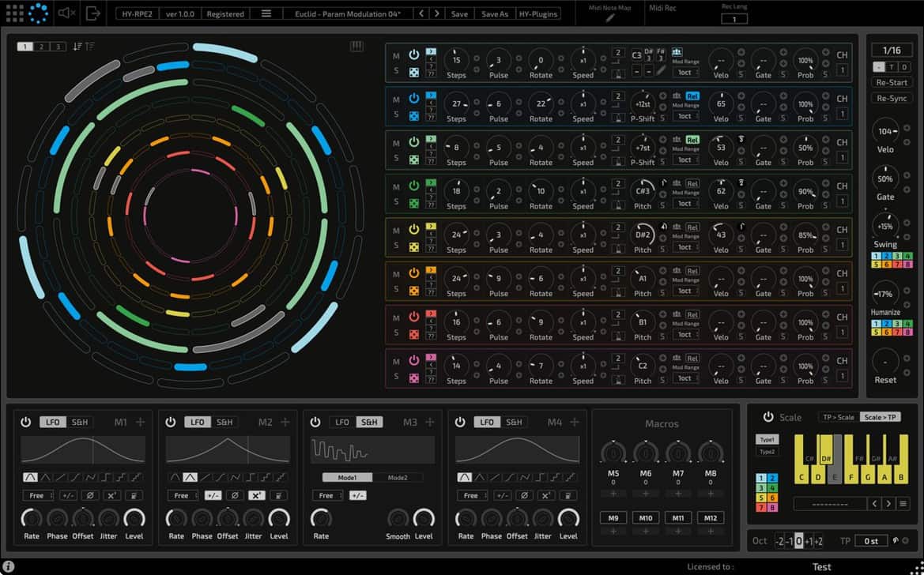Click the Steps knob of row 1
The image size is (924, 575).
tap(456, 59)
